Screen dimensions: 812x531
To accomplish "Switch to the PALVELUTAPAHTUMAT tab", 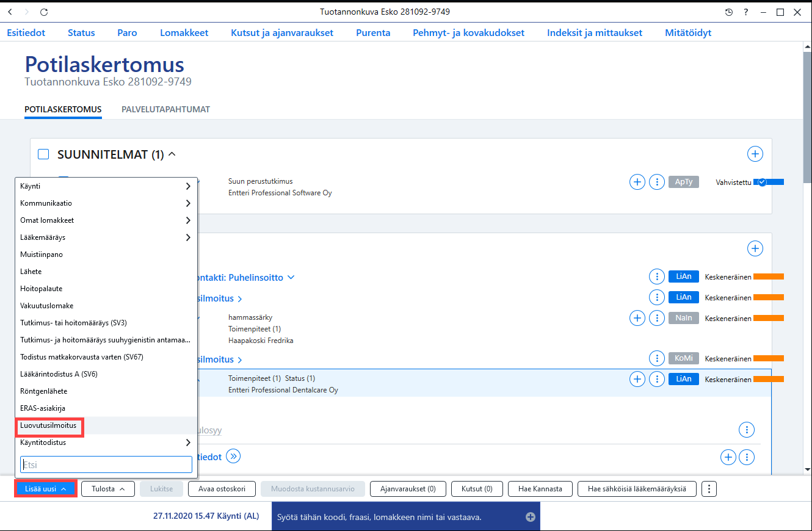I will tap(165, 109).
